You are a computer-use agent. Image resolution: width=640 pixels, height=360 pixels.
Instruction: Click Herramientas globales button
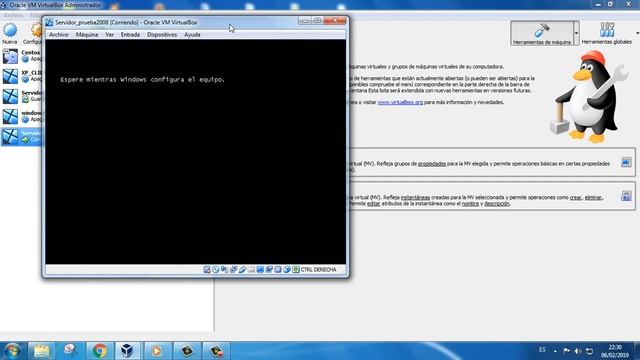tap(607, 33)
